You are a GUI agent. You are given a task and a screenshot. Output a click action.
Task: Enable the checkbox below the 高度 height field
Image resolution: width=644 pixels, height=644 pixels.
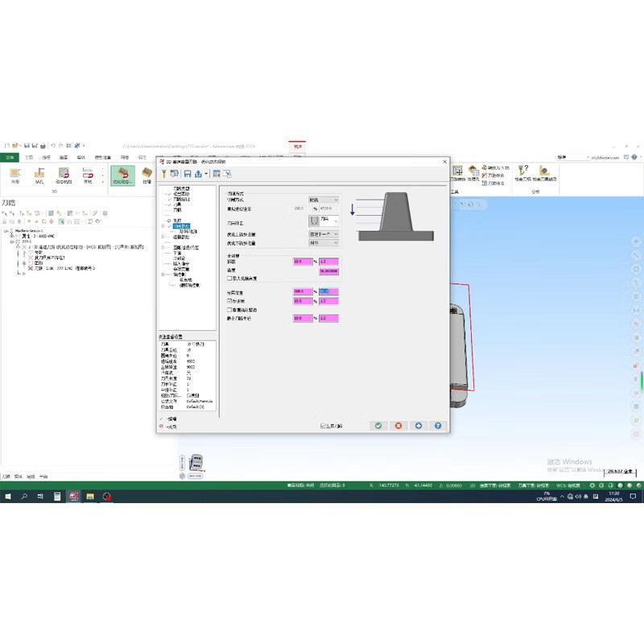(x=229, y=279)
